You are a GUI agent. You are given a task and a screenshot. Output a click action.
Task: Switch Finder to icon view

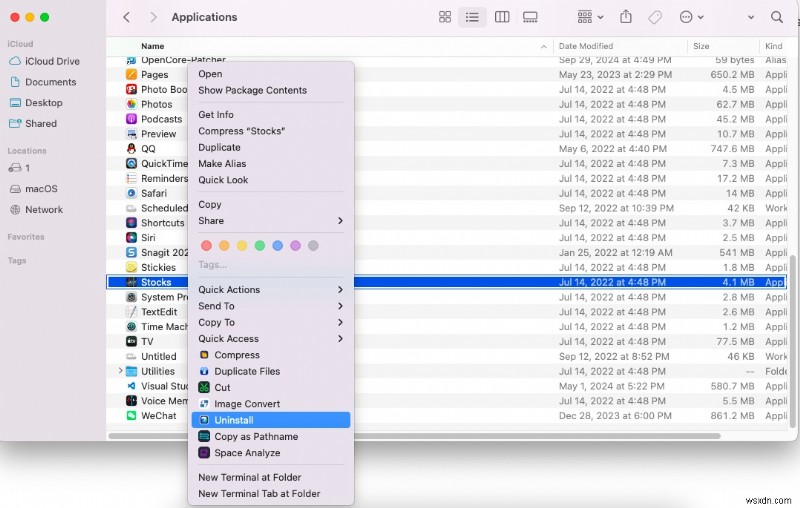[x=444, y=17]
